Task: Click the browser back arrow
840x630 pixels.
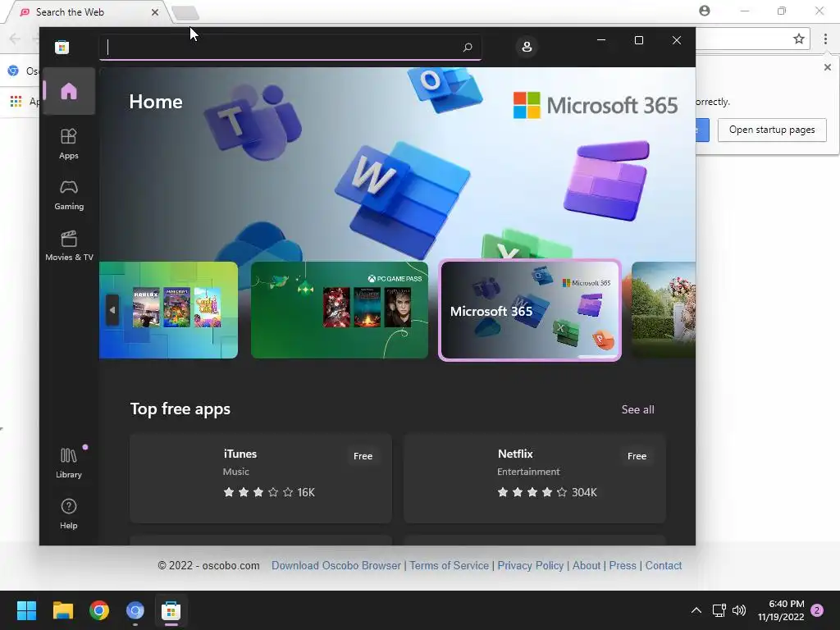Action: tap(15, 39)
